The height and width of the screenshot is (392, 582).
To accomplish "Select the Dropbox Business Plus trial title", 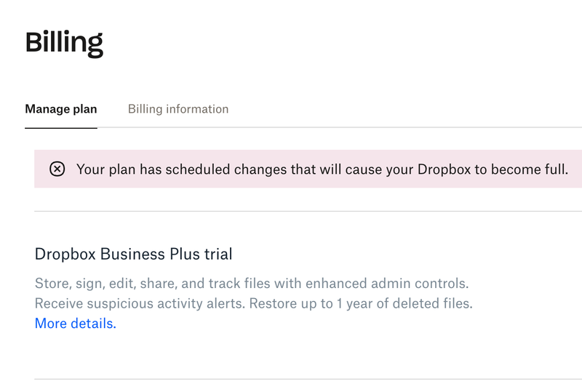I will pos(133,254).
